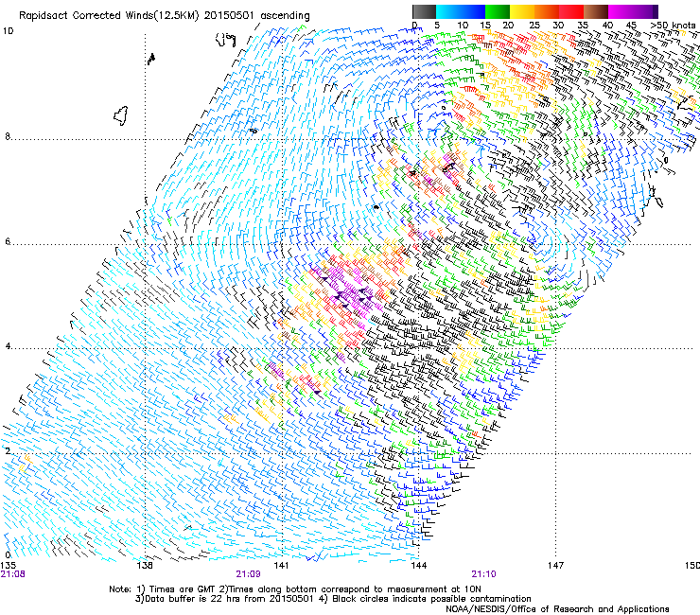Click the latitude label '2'
Viewport: 700px width, 615px height.
[x=8, y=450]
